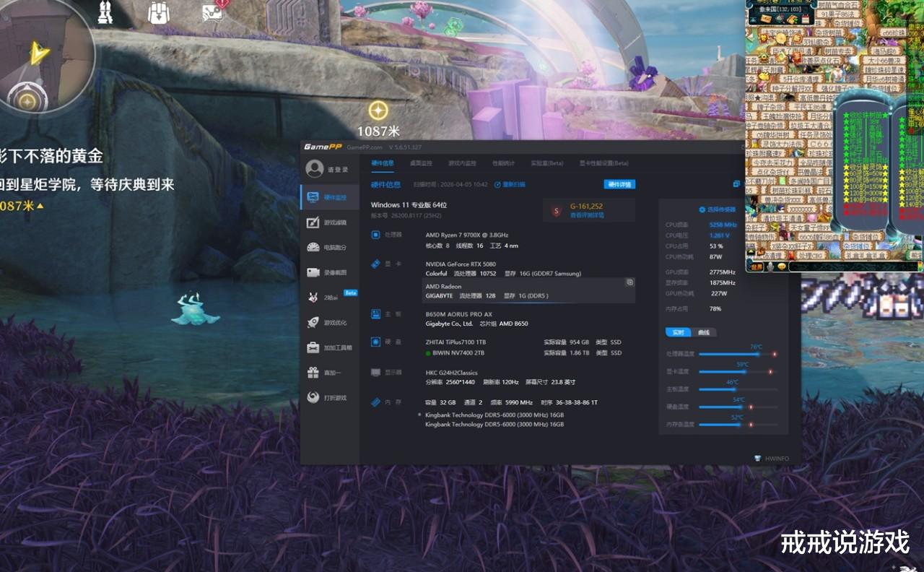Screen dimensions: 924x572
Task: Click the B650M AORUS PRO AX text
Action: [x=458, y=314]
